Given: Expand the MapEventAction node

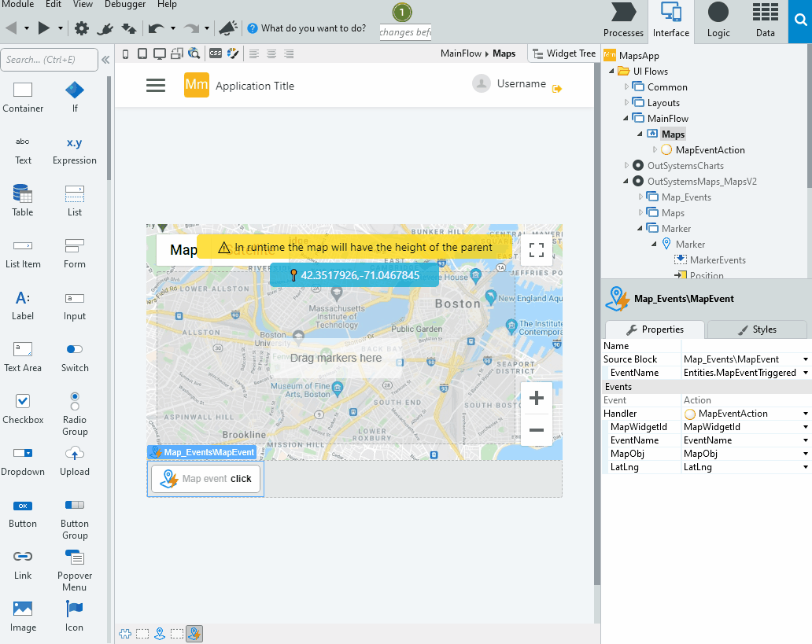Looking at the screenshot, I should (x=655, y=149).
